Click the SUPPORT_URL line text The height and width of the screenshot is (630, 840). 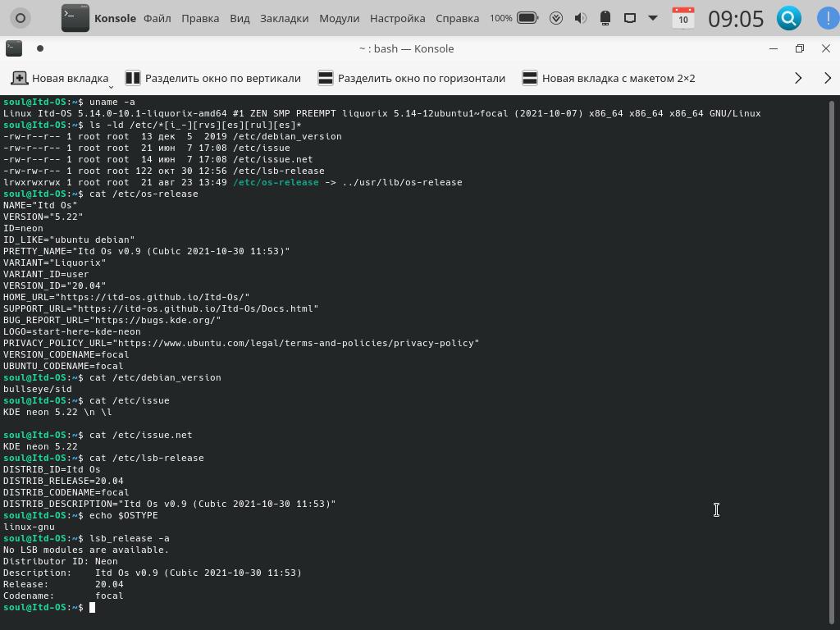pyautogui.click(x=161, y=309)
